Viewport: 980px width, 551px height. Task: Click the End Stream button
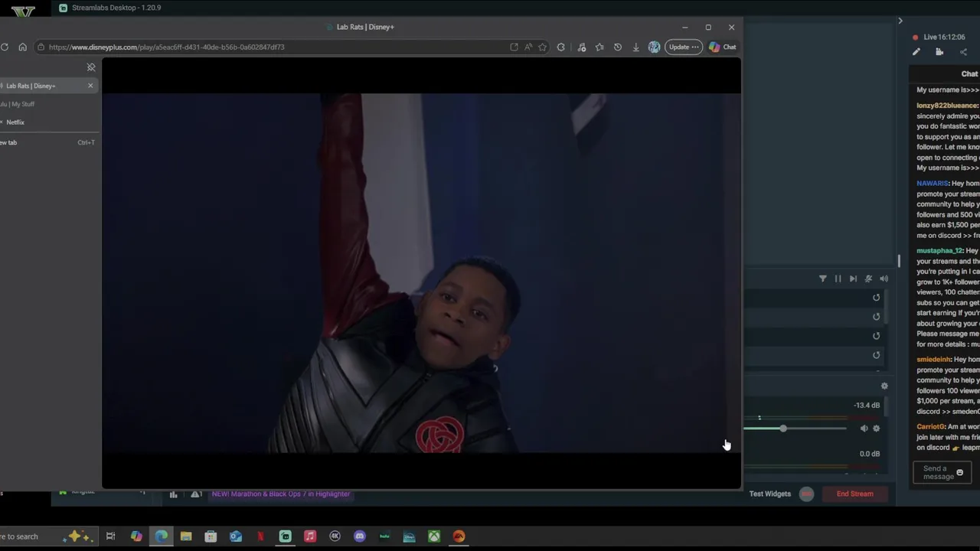coord(855,494)
